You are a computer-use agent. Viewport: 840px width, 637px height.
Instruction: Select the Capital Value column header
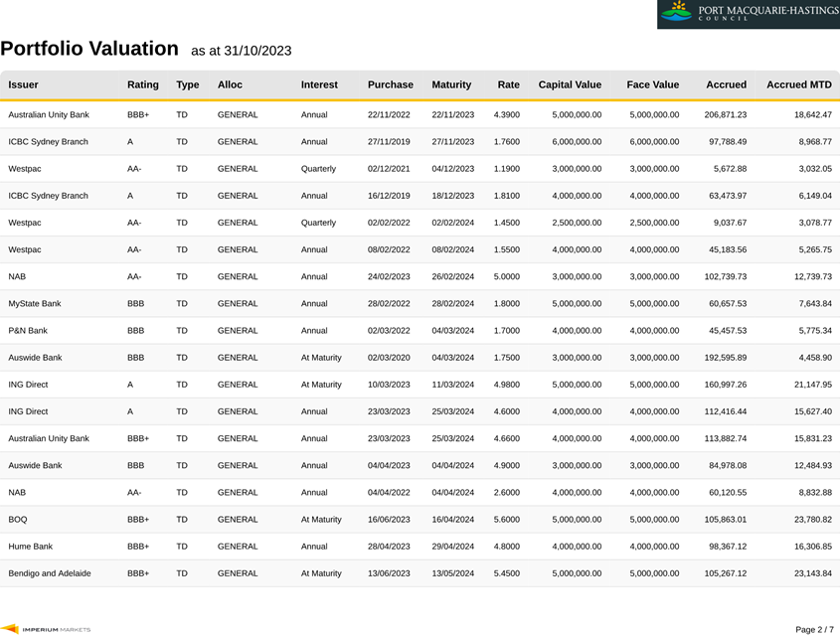click(570, 84)
